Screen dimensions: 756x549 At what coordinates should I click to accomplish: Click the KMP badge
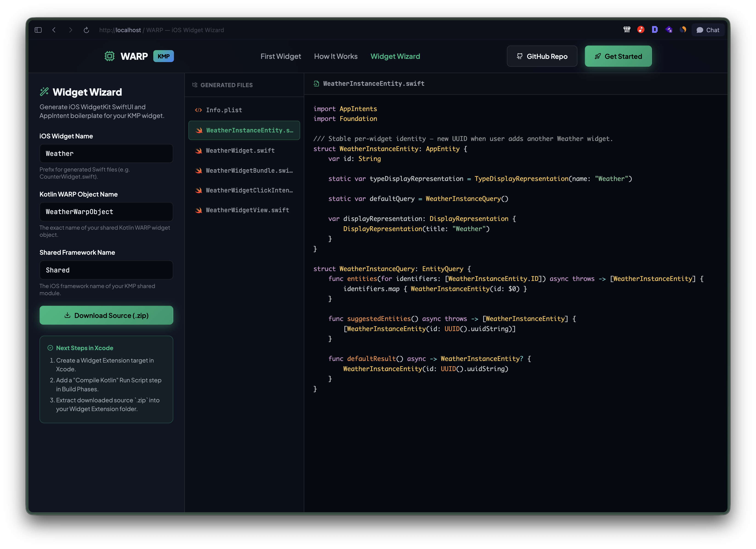click(163, 56)
